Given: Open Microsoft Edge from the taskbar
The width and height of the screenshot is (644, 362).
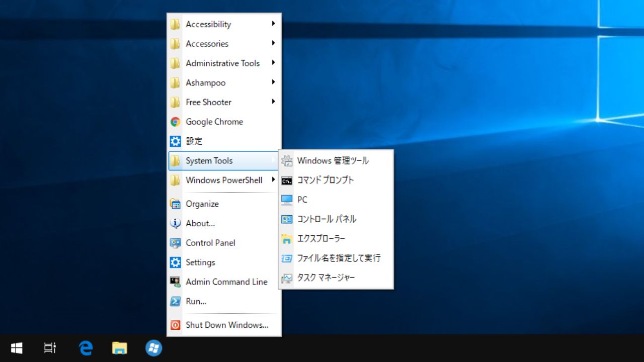Looking at the screenshot, I should 86,348.
